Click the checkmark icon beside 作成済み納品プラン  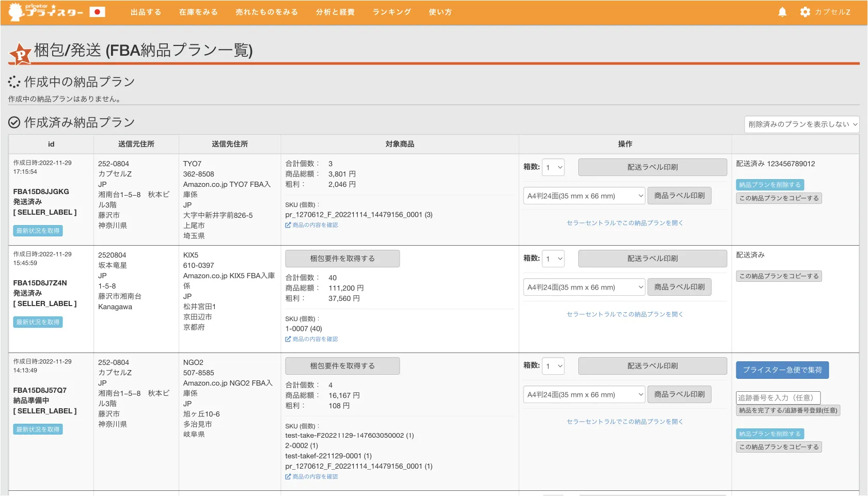[x=14, y=122]
